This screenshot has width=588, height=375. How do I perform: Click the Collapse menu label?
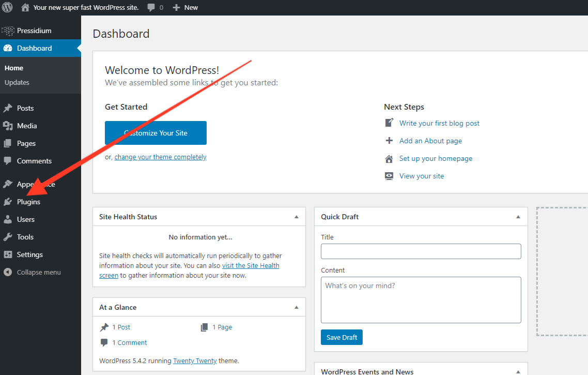coord(39,273)
